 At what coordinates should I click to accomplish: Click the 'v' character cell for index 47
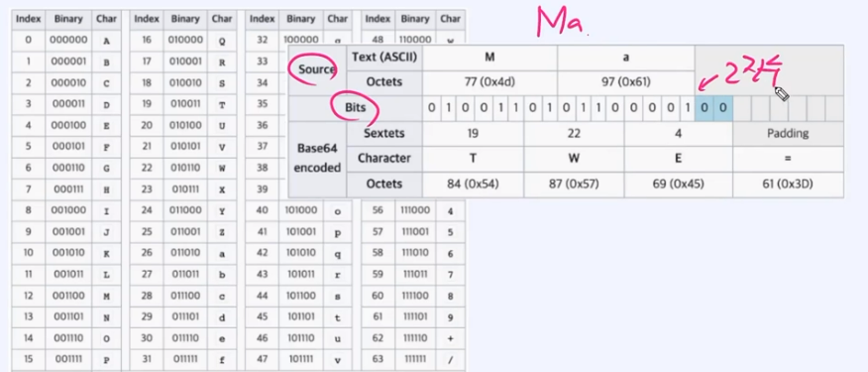tap(337, 359)
